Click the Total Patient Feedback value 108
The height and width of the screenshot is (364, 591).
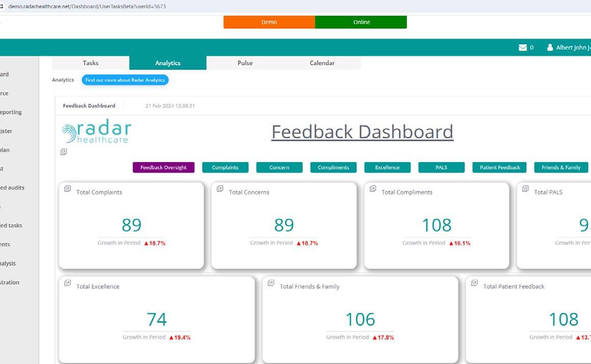click(x=563, y=319)
